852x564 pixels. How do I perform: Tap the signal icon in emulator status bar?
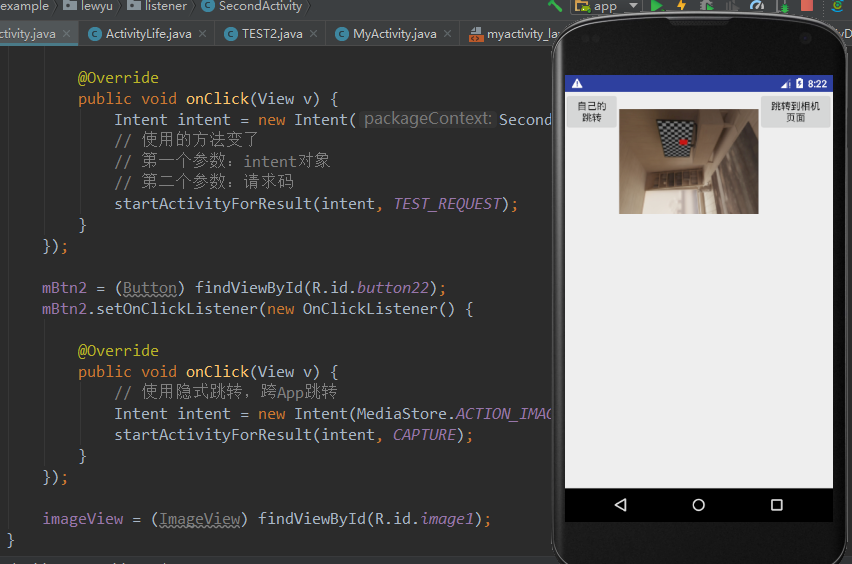[x=786, y=83]
